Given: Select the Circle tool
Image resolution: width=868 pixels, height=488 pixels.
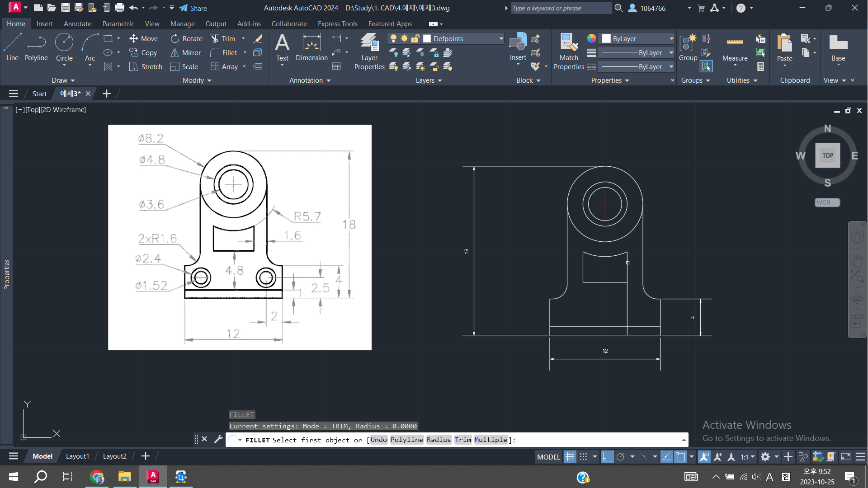Looking at the screenshot, I should click(64, 47).
